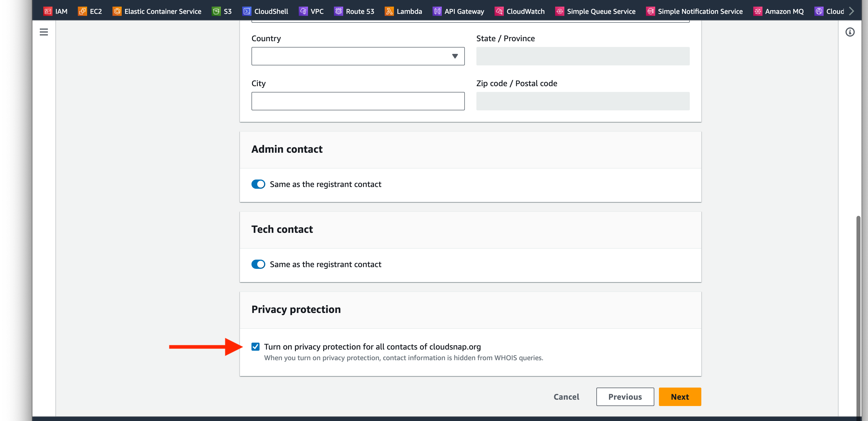Open the IAM favorites bar label
The height and width of the screenshot is (421, 868).
pyautogui.click(x=61, y=12)
